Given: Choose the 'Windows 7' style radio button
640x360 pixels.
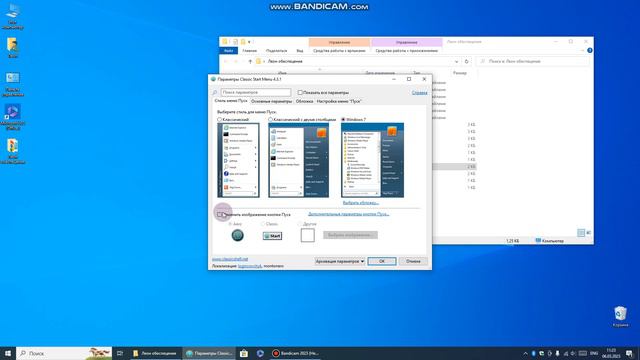Looking at the screenshot, I should tap(343, 120).
